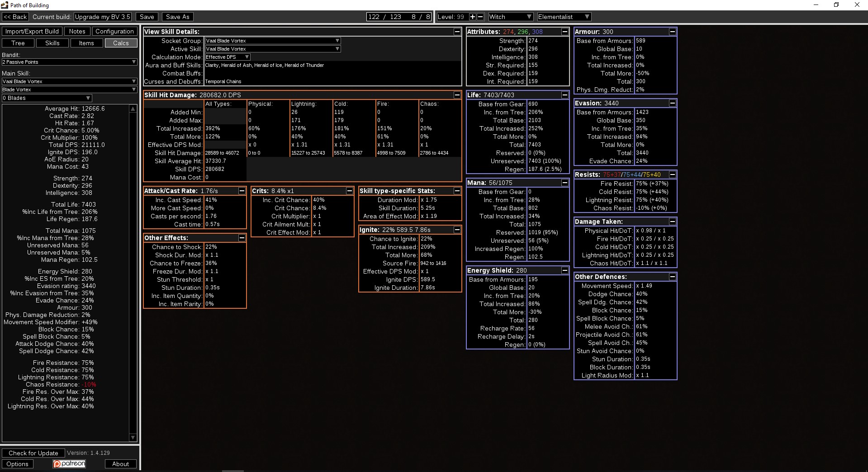Click the red Chaos Resistance -10% value

[x=89, y=384]
